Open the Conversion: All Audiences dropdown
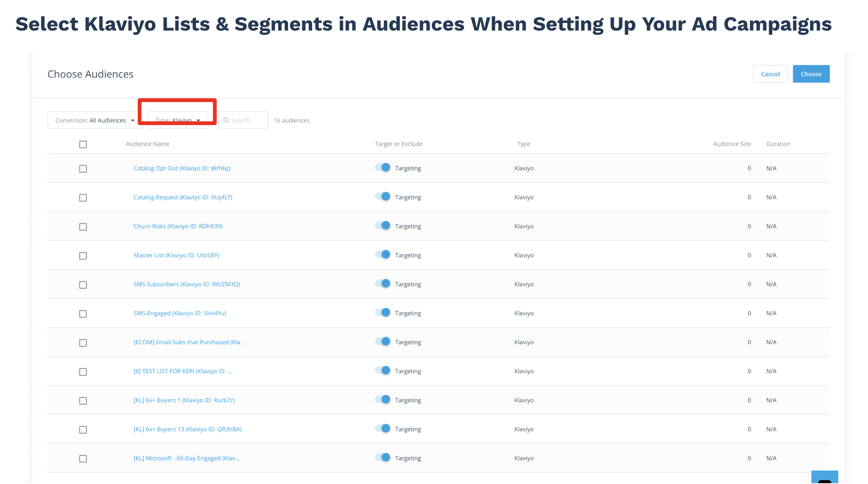 (x=95, y=120)
